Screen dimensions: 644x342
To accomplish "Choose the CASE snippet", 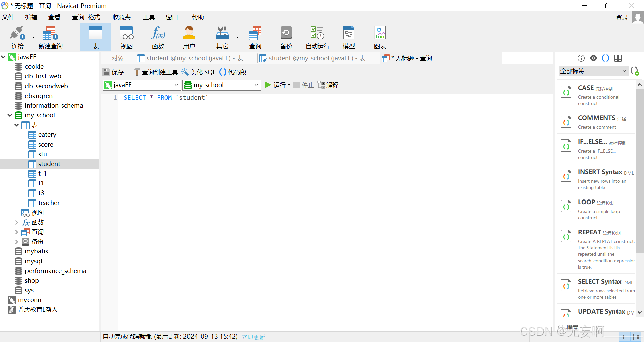I will [596, 95].
